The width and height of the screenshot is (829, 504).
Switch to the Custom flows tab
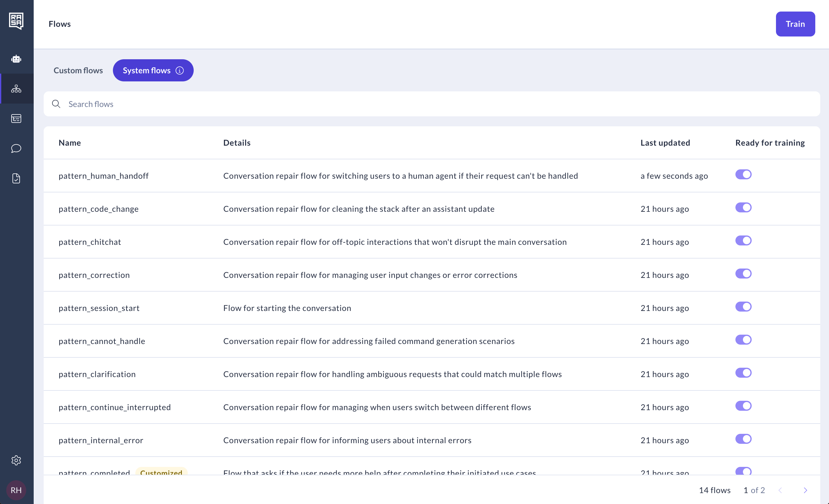[78, 70]
